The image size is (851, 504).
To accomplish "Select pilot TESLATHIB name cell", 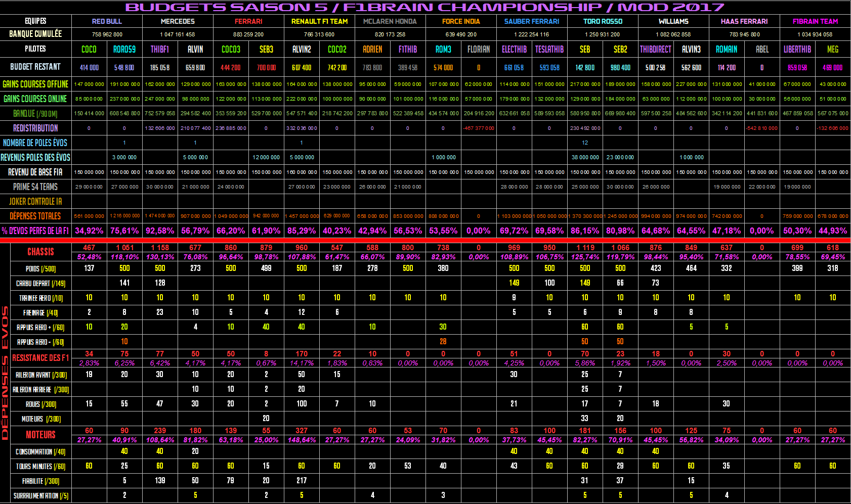I will coord(549,49).
